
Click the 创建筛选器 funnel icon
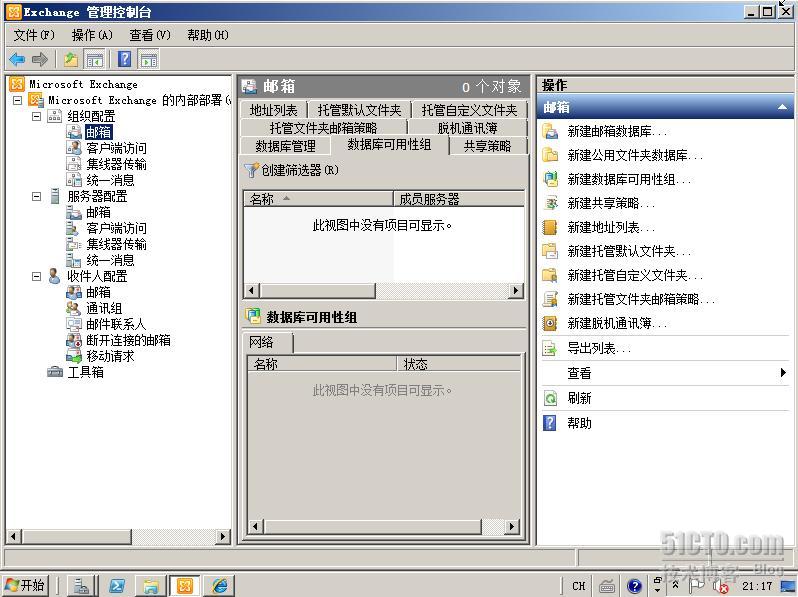(x=251, y=170)
